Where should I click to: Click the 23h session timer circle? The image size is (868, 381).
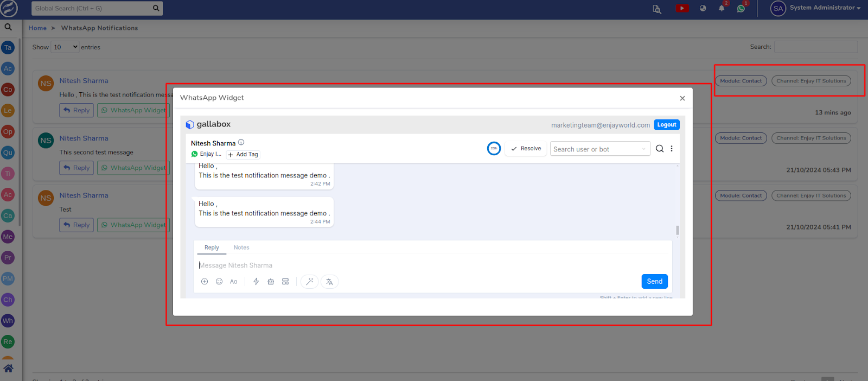click(494, 148)
